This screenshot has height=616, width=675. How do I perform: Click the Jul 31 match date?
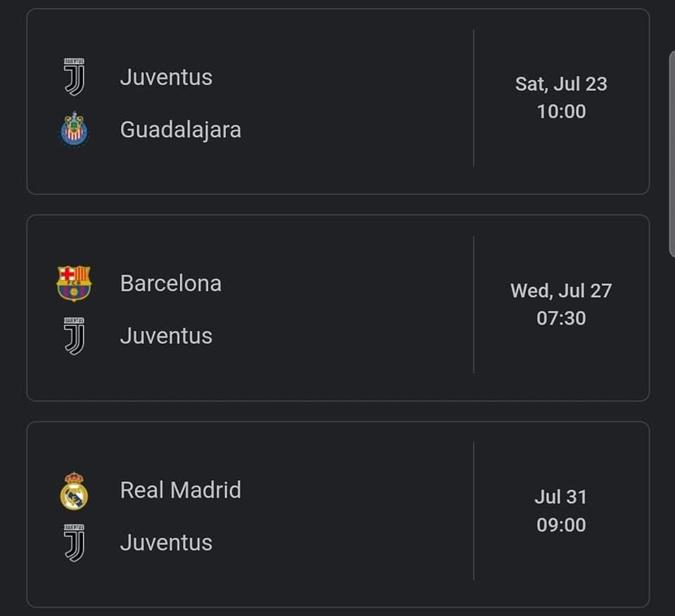560,496
